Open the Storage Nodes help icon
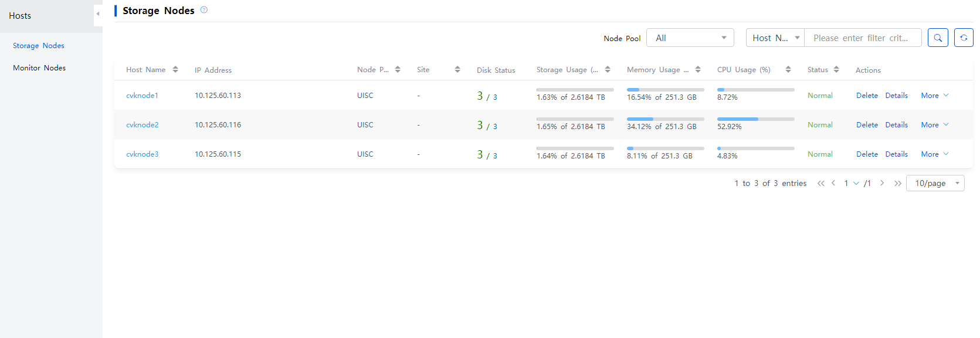980x338 pixels. coord(204,10)
